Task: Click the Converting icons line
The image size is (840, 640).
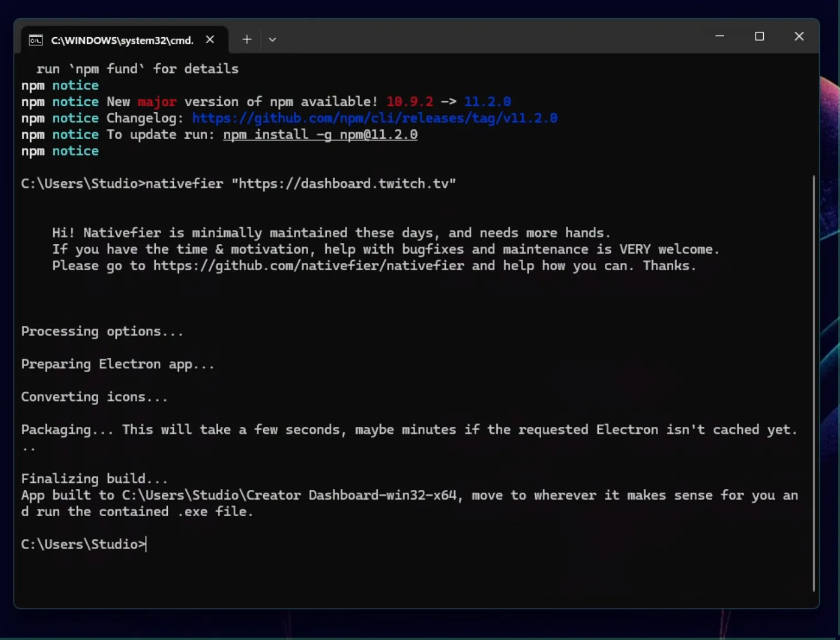Action: pos(94,397)
